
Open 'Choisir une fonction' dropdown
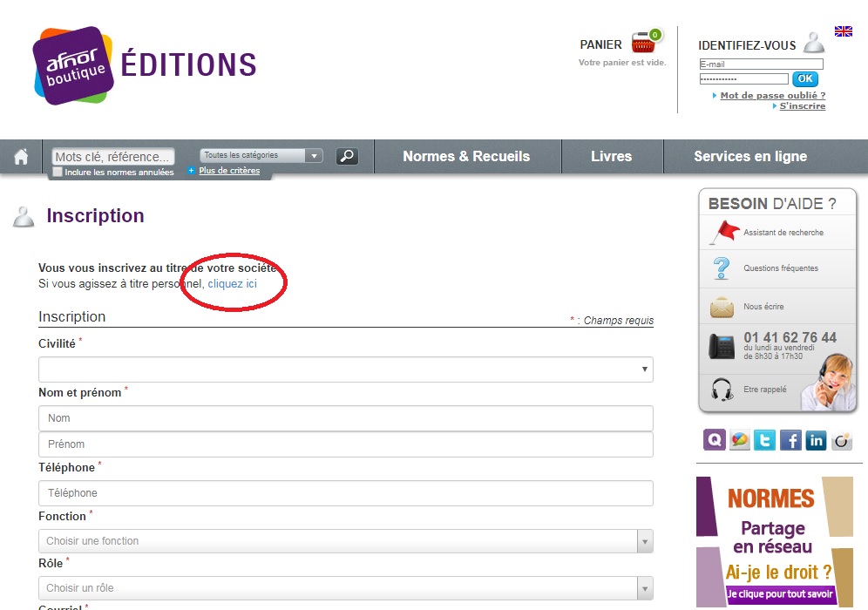tap(345, 541)
